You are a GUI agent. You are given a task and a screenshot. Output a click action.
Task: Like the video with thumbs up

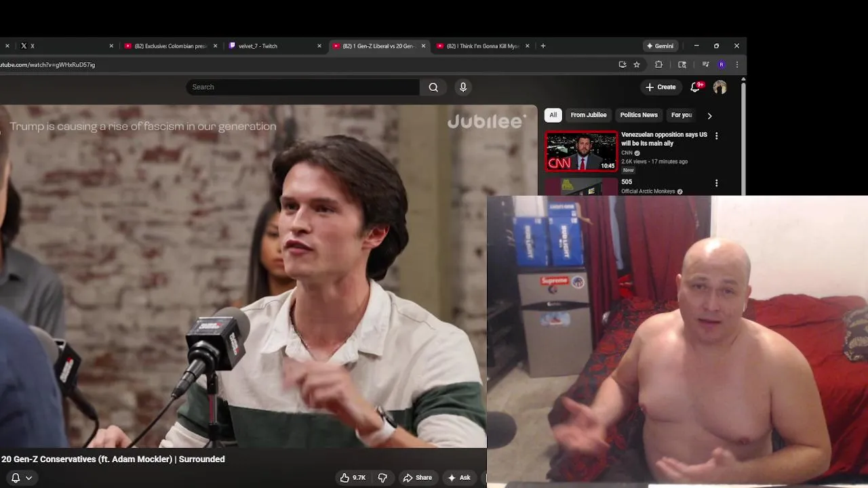353,478
